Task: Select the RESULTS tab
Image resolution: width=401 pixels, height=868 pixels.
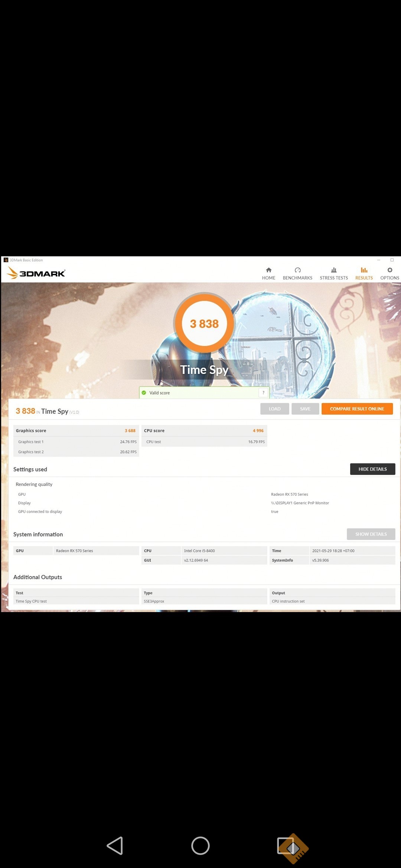Action: tap(364, 274)
